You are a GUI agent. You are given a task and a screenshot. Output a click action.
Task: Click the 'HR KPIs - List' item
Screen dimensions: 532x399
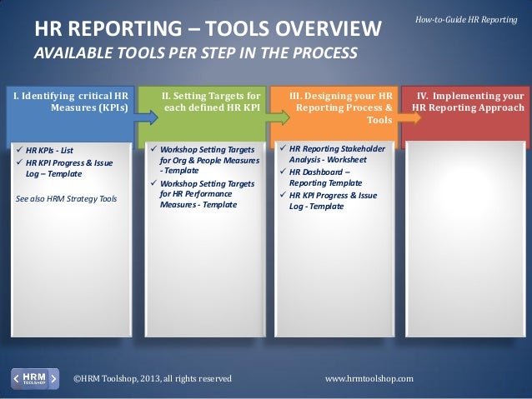click(49, 150)
